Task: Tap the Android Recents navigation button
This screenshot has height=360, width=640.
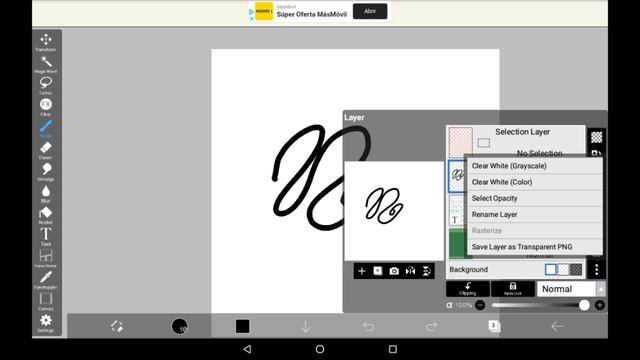Action: (x=393, y=349)
